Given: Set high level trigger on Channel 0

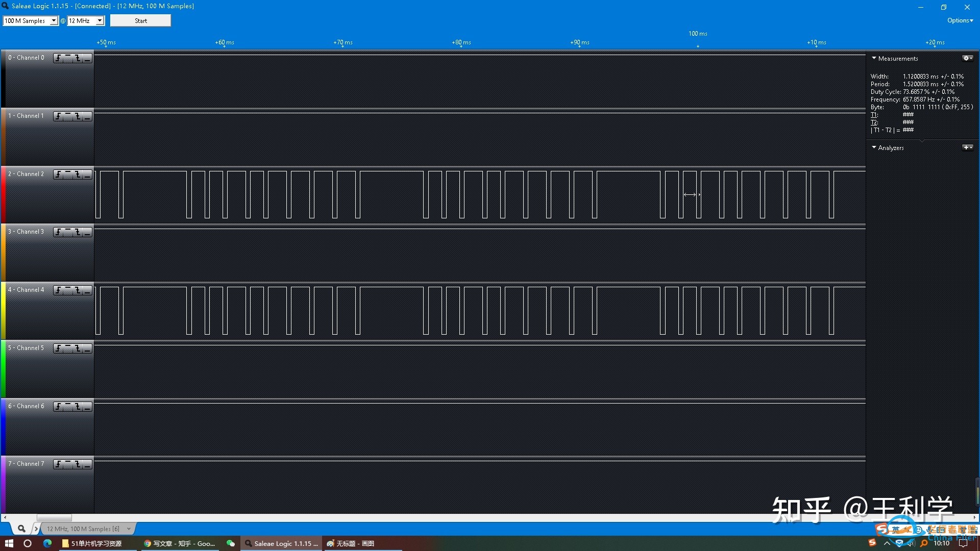Looking at the screenshot, I should tap(68, 58).
